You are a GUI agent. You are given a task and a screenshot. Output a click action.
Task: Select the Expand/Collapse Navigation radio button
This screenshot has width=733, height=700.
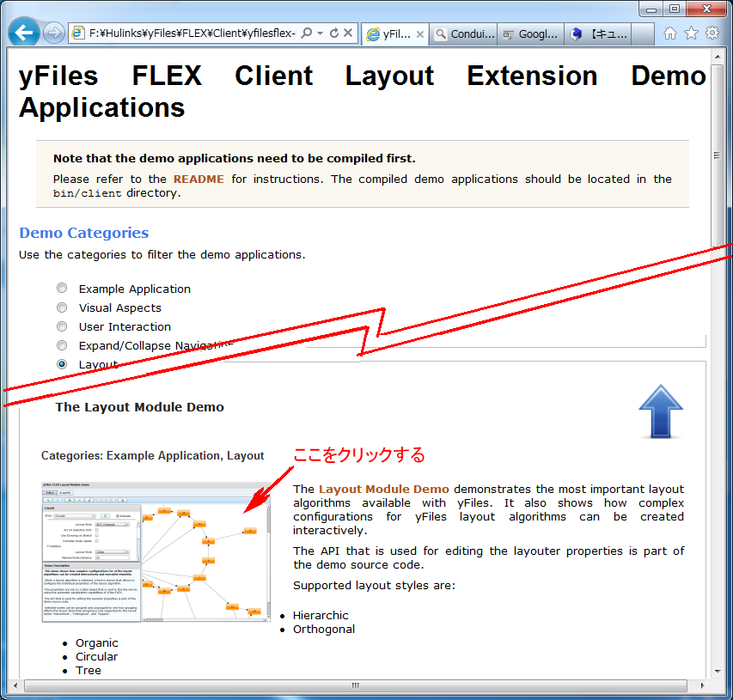(62, 345)
